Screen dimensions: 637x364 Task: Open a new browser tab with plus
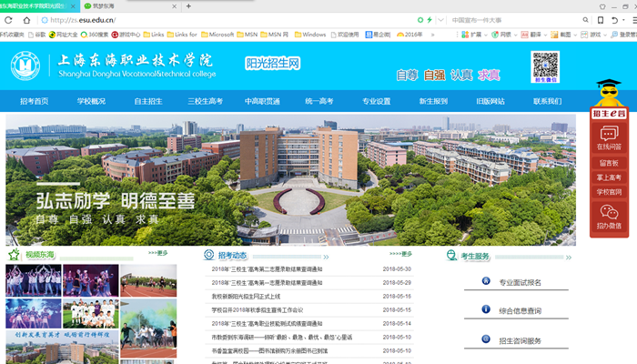coord(188,6)
